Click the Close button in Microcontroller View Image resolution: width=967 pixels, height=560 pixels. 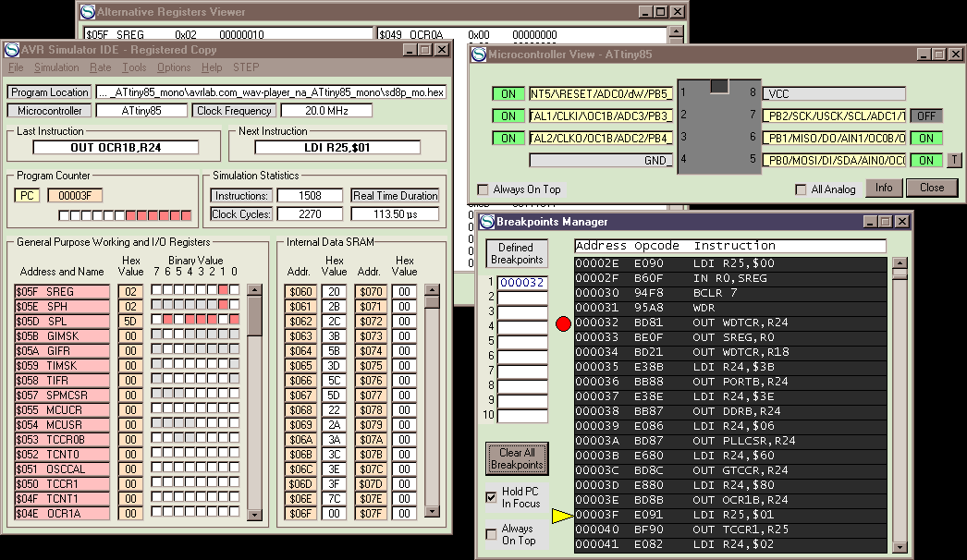931,188
